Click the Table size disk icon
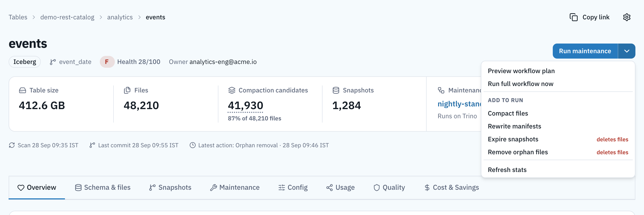The height and width of the screenshot is (215, 644). pos(23,90)
